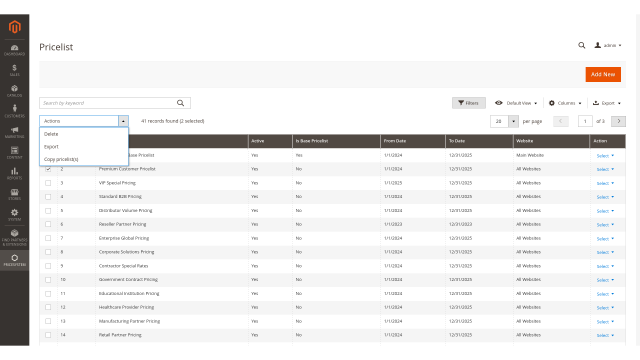Open Find Partners & Extensions
This screenshot has width=640, height=360.
tap(15, 237)
